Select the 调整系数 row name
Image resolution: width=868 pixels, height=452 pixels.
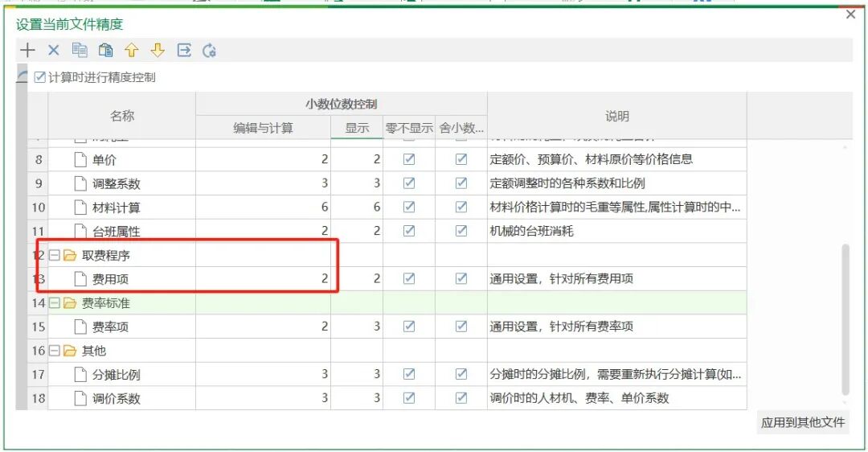point(117,184)
